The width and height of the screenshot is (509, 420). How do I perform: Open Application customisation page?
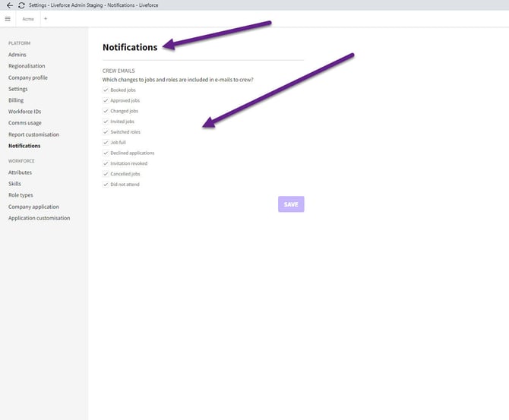pyautogui.click(x=40, y=218)
